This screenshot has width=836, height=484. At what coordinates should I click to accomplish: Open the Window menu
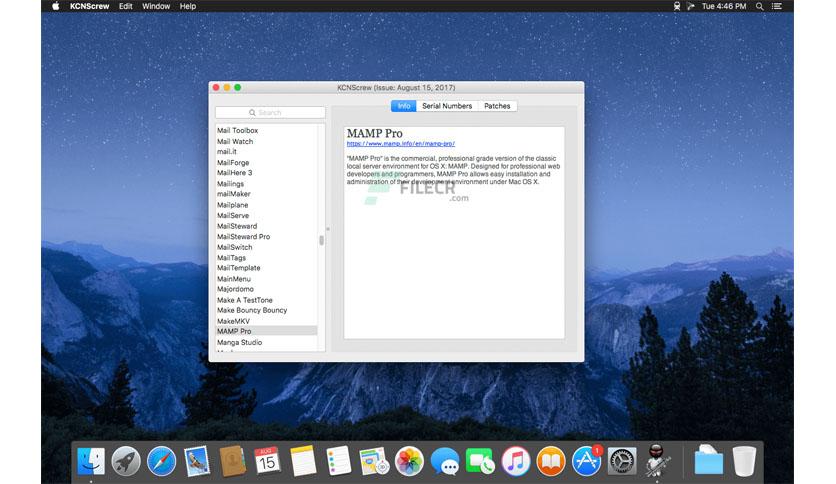pos(156,6)
